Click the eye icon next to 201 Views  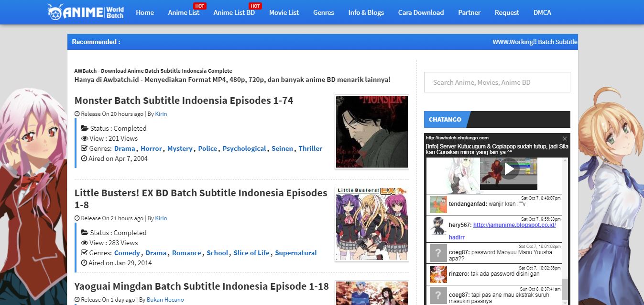(x=85, y=138)
